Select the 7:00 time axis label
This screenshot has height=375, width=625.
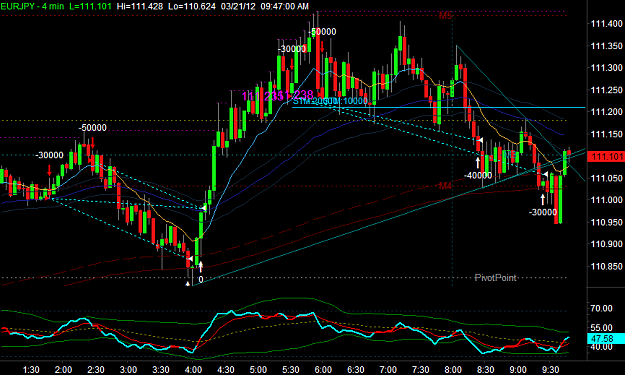point(388,369)
